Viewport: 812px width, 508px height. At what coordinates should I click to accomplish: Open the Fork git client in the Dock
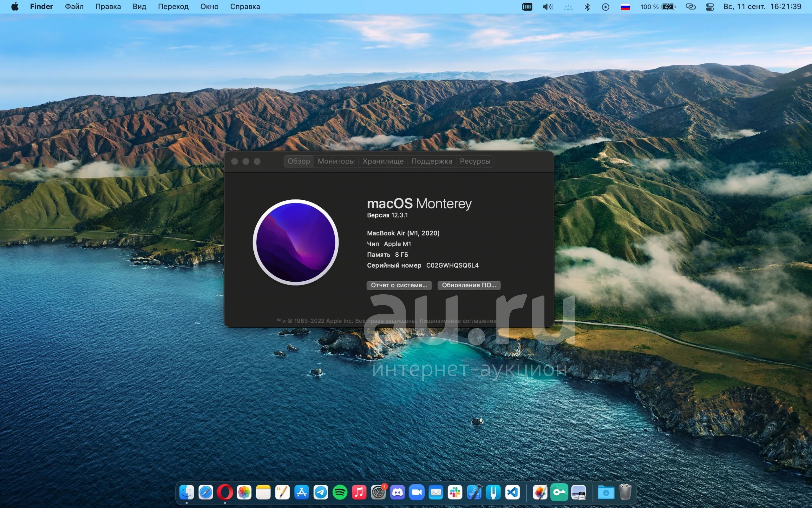[493, 493]
